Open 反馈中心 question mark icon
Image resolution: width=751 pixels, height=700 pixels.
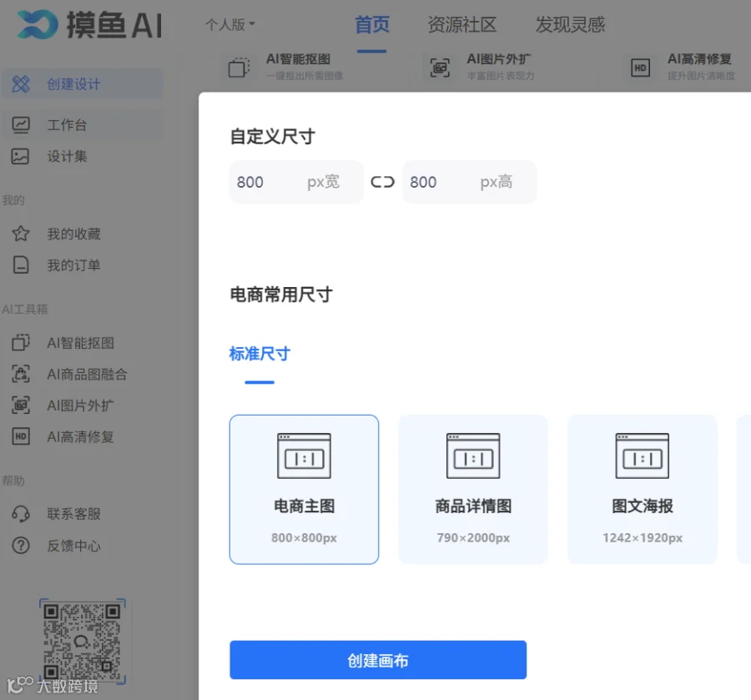pyautogui.click(x=21, y=546)
